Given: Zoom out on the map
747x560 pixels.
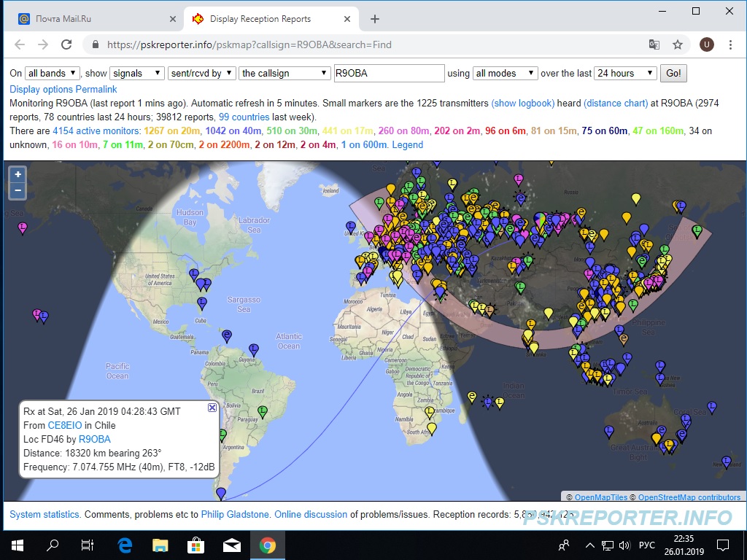Looking at the screenshot, I should point(18,191).
